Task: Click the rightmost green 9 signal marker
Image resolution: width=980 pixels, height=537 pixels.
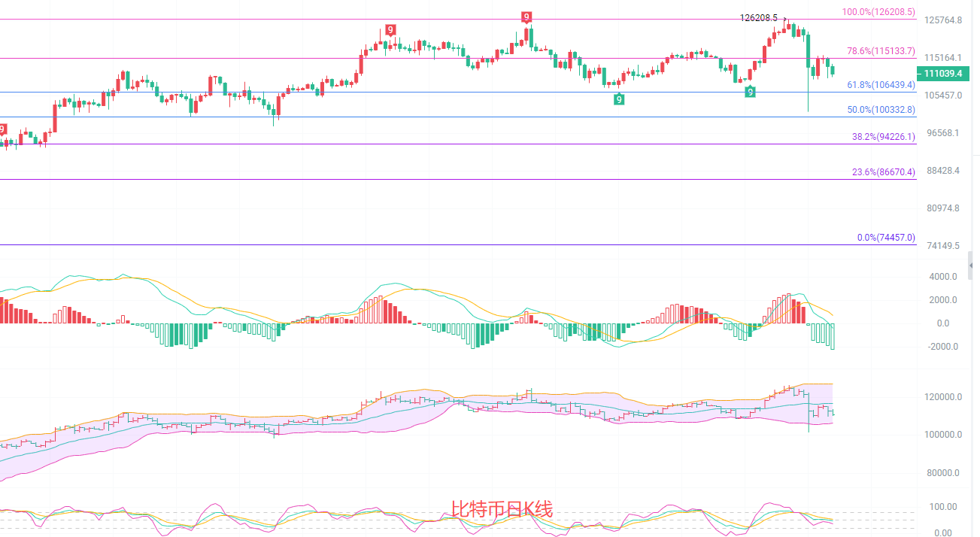Action: pos(750,92)
